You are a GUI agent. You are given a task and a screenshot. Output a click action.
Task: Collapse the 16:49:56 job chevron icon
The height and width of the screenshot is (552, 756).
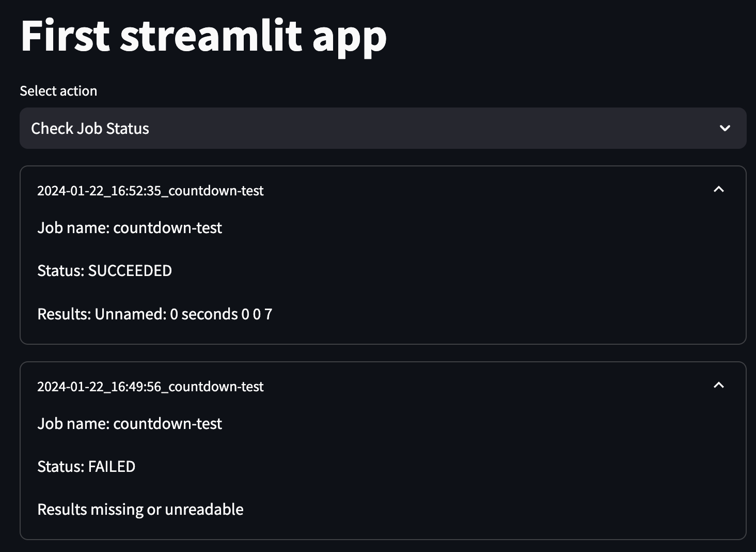(x=718, y=386)
